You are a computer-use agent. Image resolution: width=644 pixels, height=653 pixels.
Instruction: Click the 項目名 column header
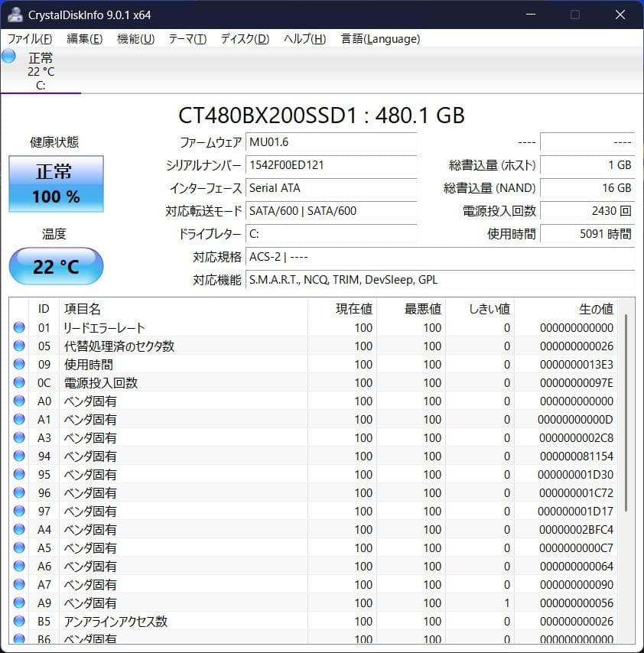(x=184, y=309)
